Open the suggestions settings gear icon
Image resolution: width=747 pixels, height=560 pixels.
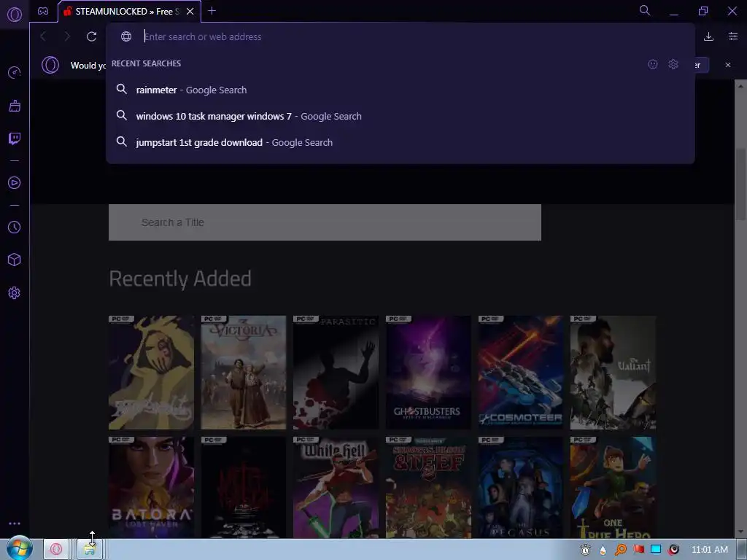click(x=673, y=64)
